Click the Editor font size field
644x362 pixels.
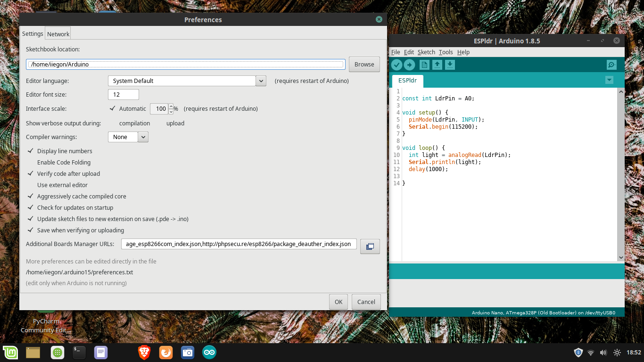[124, 95]
